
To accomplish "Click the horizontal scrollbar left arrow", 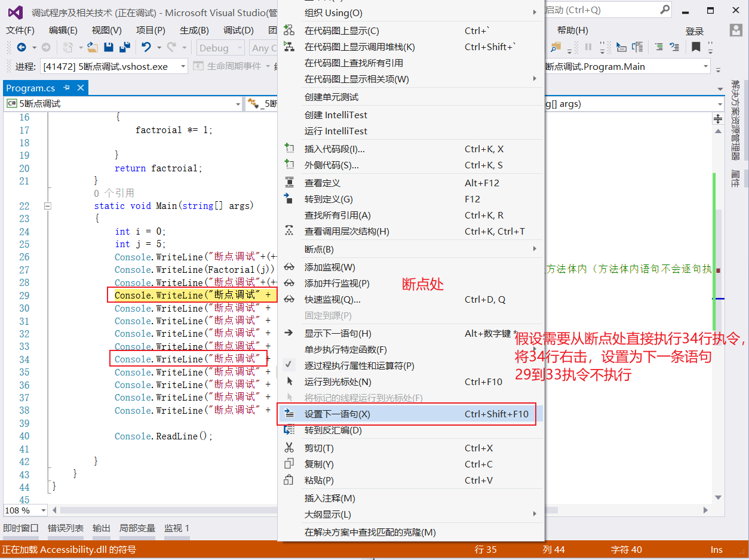I will pos(55,510).
